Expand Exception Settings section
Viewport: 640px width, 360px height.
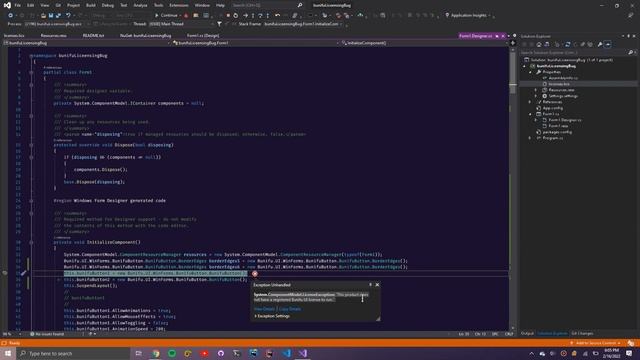point(272,316)
